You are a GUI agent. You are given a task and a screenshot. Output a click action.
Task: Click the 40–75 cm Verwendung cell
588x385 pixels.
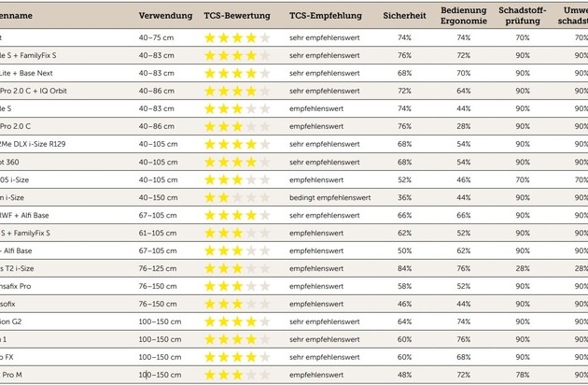(x=156, y=38)
